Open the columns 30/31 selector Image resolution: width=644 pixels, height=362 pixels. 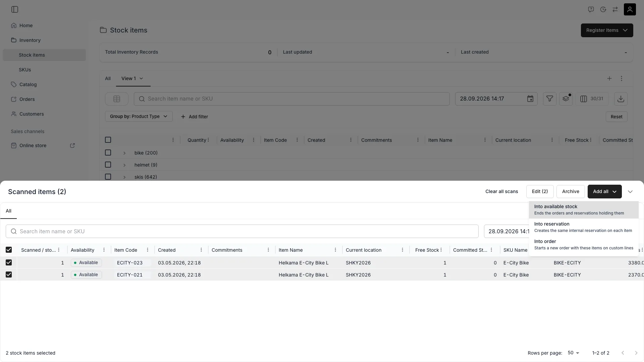pyautogui.click(x=592, y=99)
